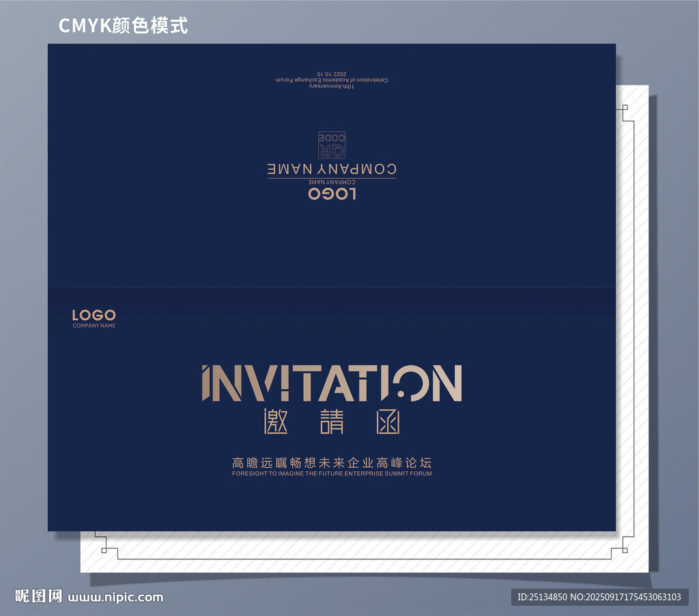The image size is (699, 616).
Task: Click the inverted "Celebration of Academic Exchange Forum" line
Action: [332, 81]
